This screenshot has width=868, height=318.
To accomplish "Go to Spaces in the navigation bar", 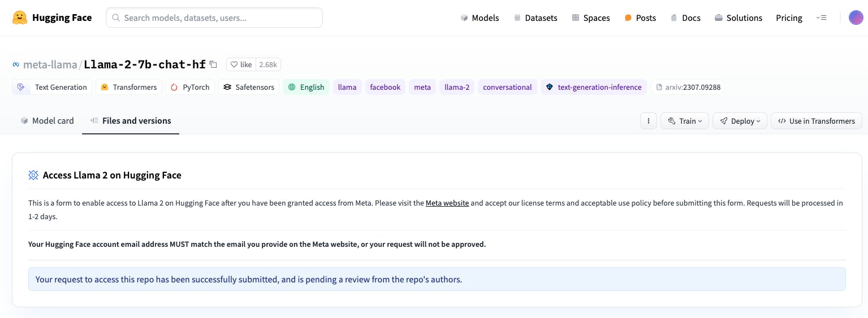I will pyautogui.click(x=590, y=18).
